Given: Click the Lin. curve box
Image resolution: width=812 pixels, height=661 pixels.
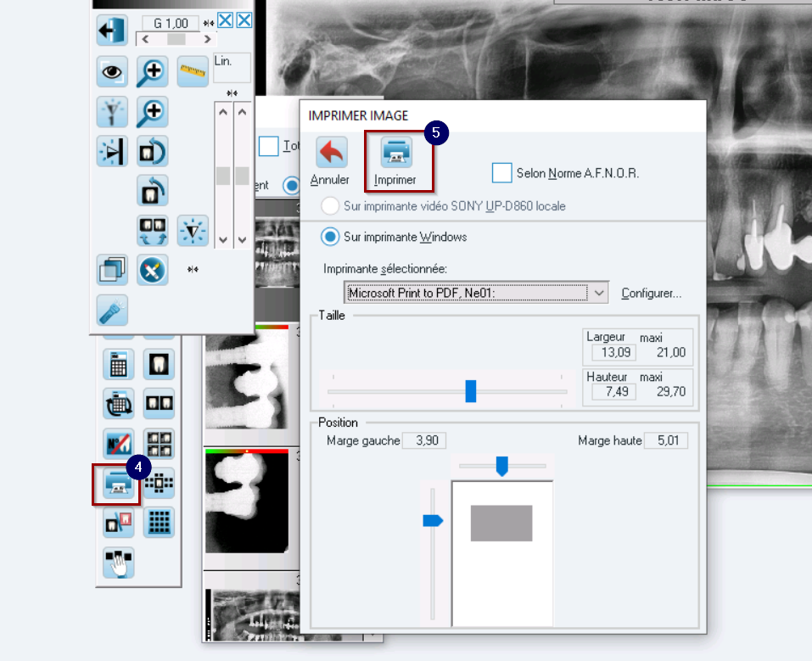Looking at the screenshot, I should point(232,67).
